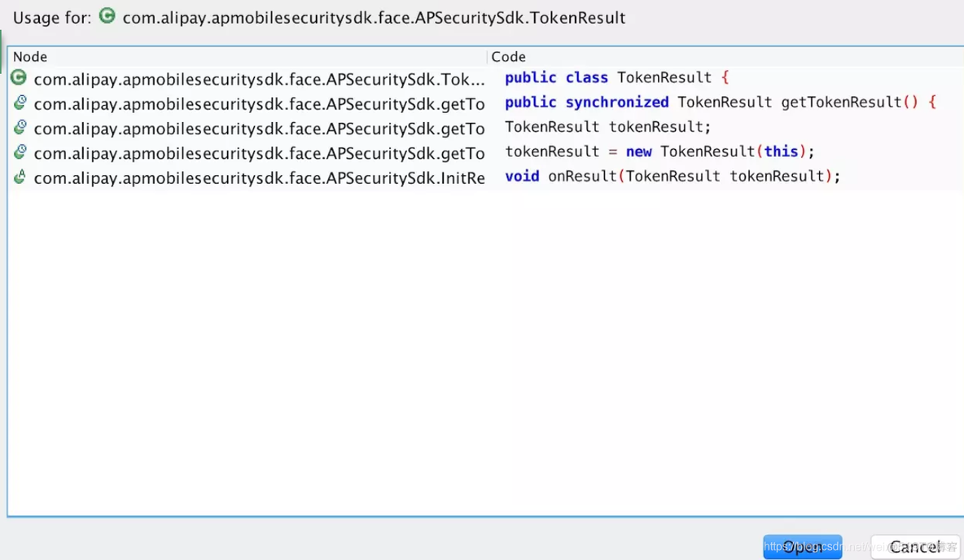964x560 pixels.
Task: Click the method icon in the 'new TokenResult(this)' row
Action: (20, 152)
